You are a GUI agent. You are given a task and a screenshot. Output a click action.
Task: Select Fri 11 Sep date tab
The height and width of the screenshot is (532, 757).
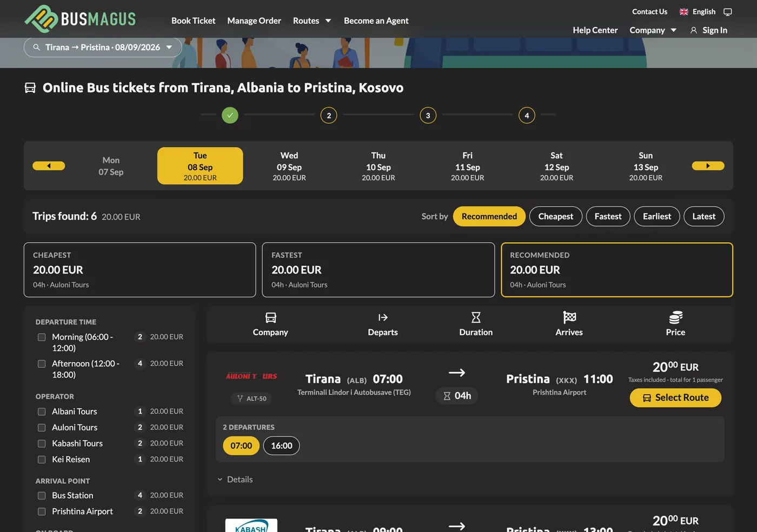tap(468, 166)
